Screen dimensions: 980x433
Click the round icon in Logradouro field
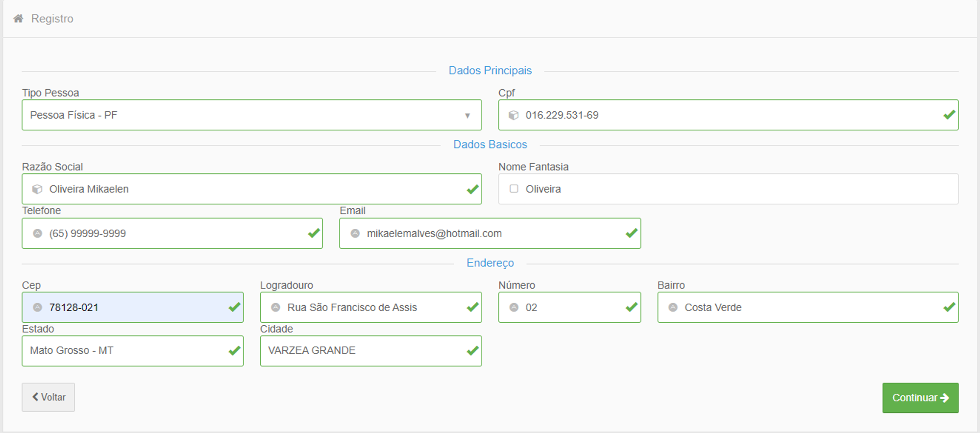pos(275,308)
